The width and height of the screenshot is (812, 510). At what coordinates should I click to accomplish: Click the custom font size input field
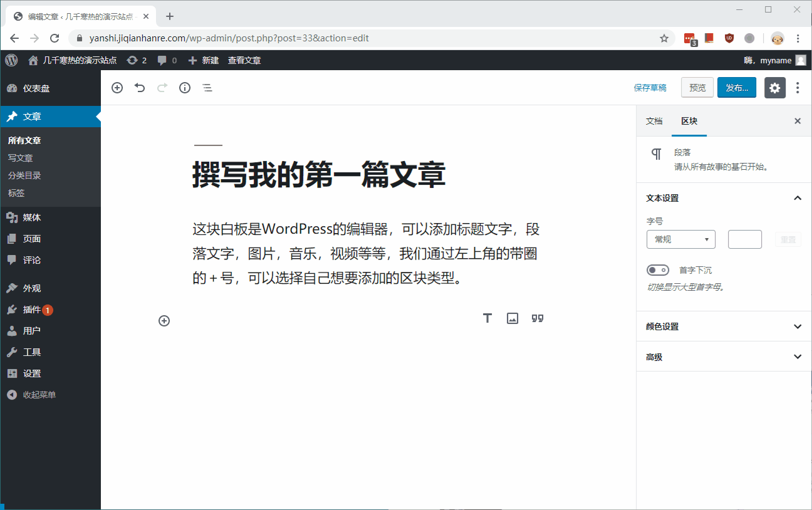744,239
